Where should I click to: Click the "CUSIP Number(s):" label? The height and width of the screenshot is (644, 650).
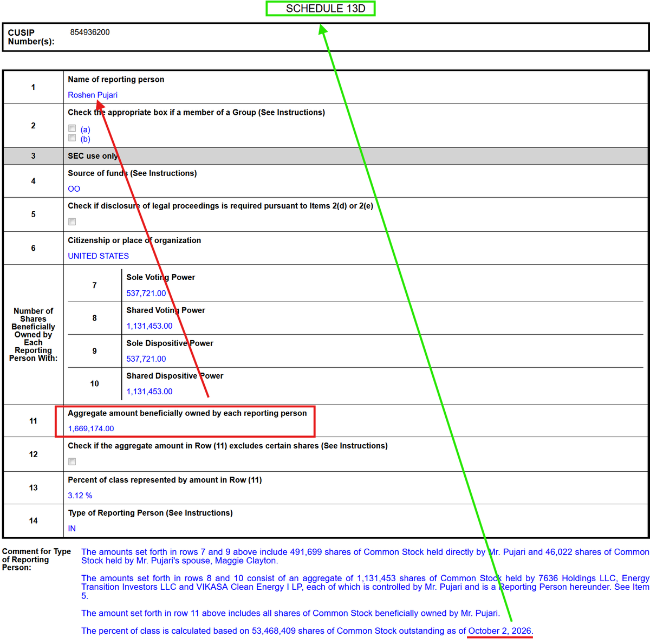click(x=31, y=37)
